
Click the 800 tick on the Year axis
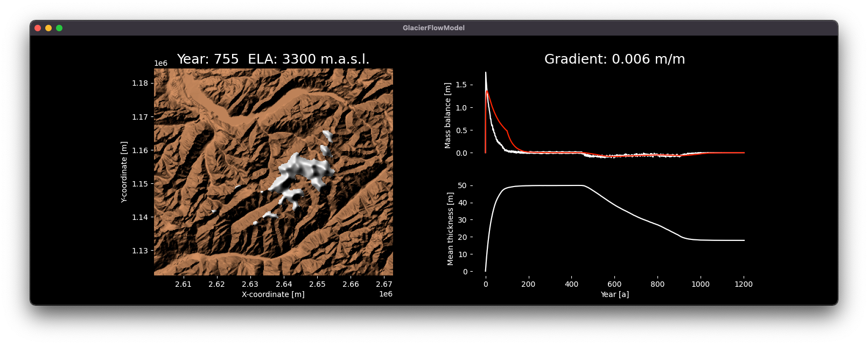coord(657,284)
